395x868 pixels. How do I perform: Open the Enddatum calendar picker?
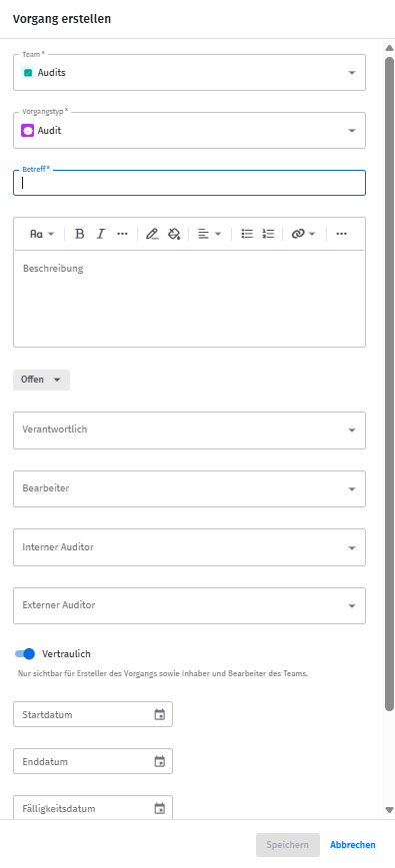coord(160,762)
